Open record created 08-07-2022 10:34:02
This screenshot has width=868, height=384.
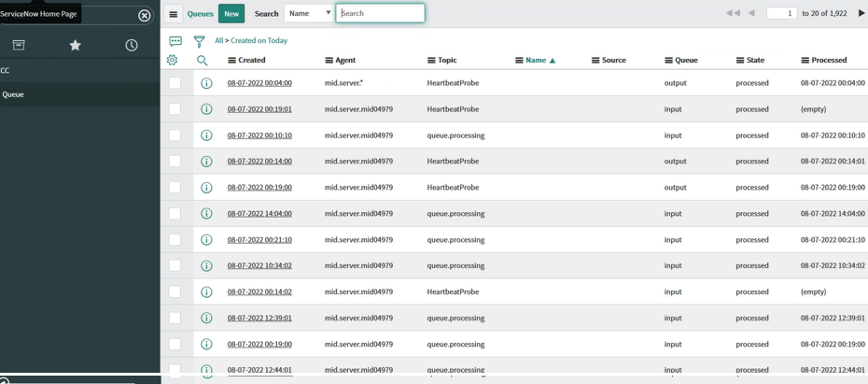click(259, 265)
